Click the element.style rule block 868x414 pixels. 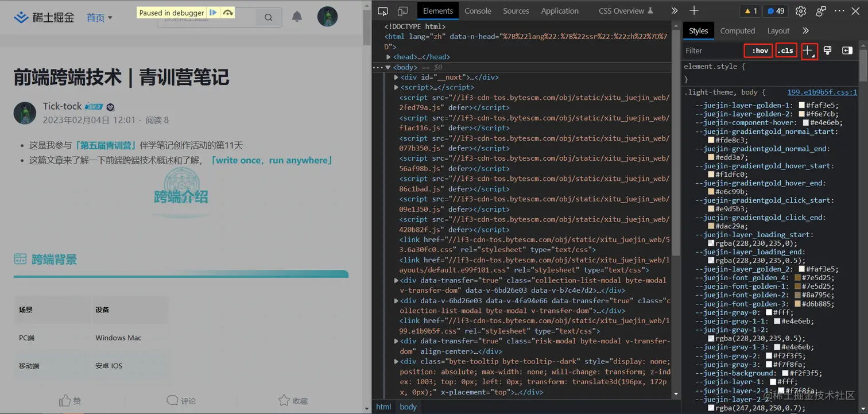[770, 73]
